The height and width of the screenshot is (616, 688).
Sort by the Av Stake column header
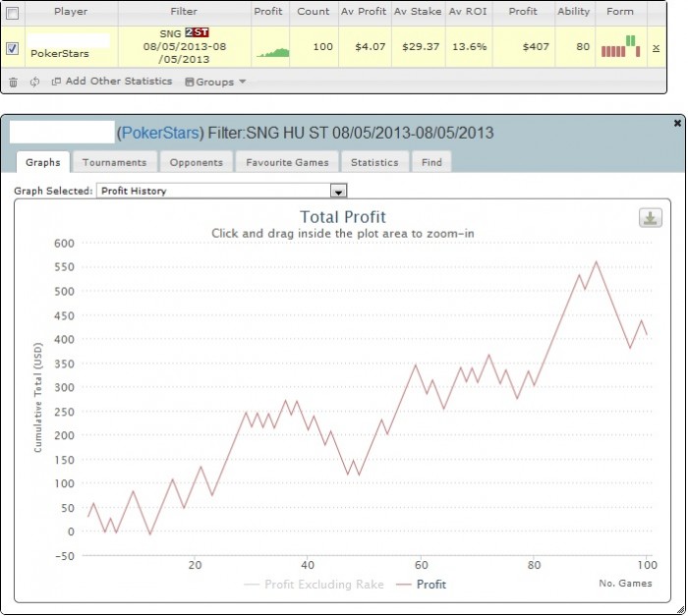click(418, 12)
